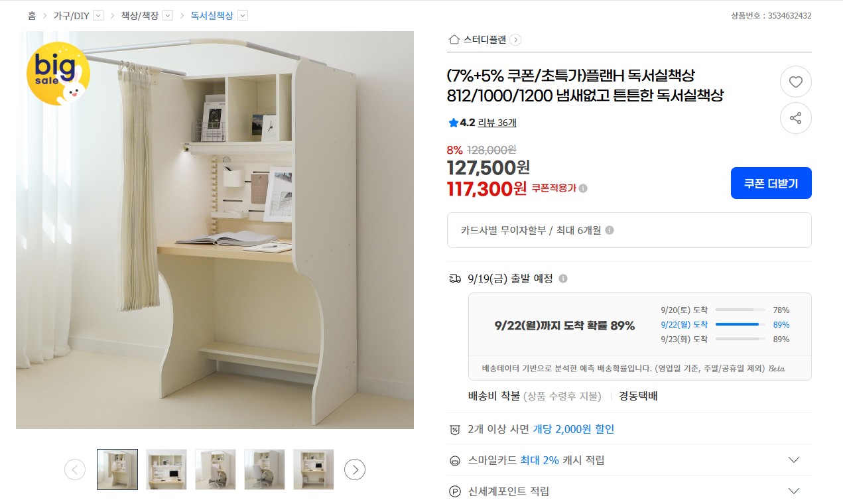Screen dimensions: 843x504
Task: Go to next thumbnail with right arrow
Action: (355, 470)
